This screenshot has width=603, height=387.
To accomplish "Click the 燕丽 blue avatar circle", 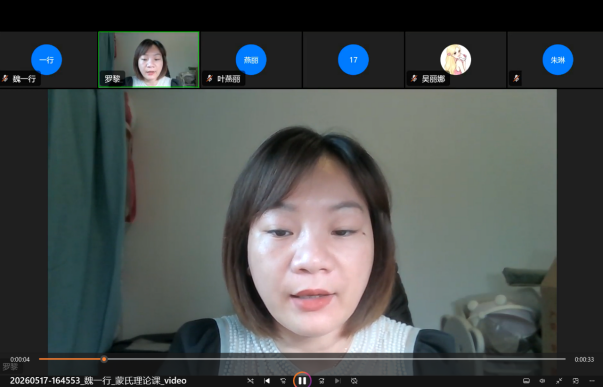I will pyautogui.click(x=251, y=60).
